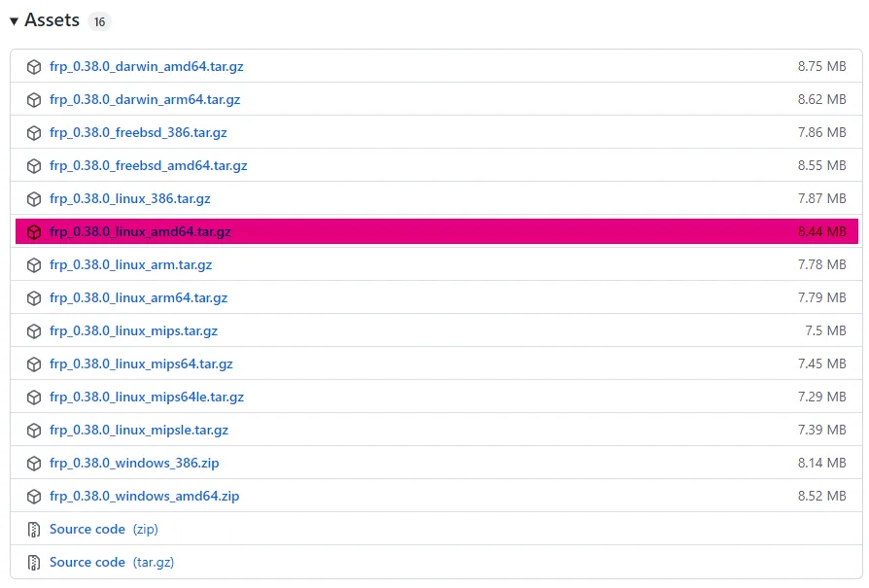Click the Assets count badge showing 16
Viewport: 869px width, 588px height.
tap(99, 21)
